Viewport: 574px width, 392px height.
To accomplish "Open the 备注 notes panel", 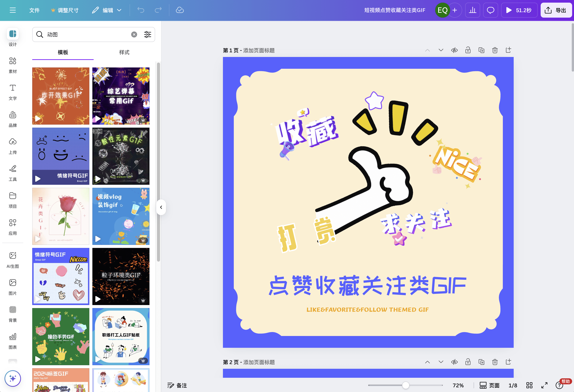I will tap(177, 385).
